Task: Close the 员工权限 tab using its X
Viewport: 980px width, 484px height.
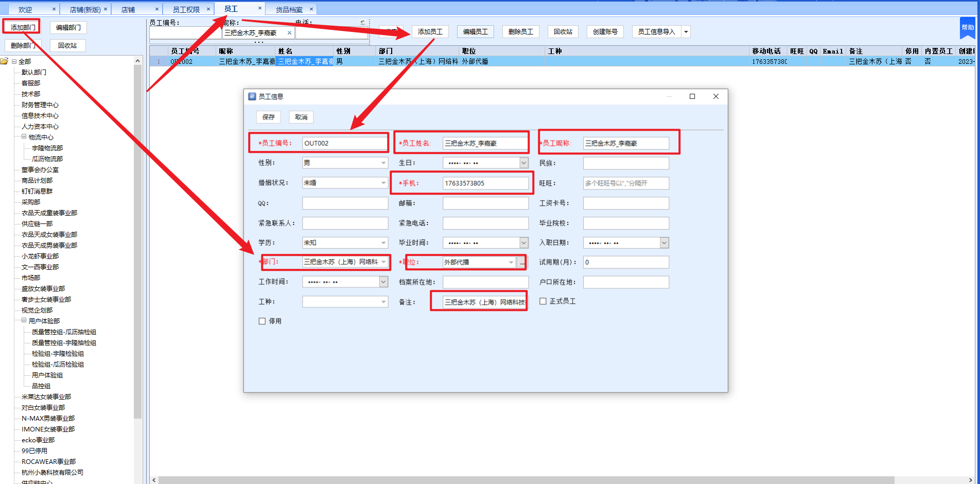Action: click(x=208, y=9)
